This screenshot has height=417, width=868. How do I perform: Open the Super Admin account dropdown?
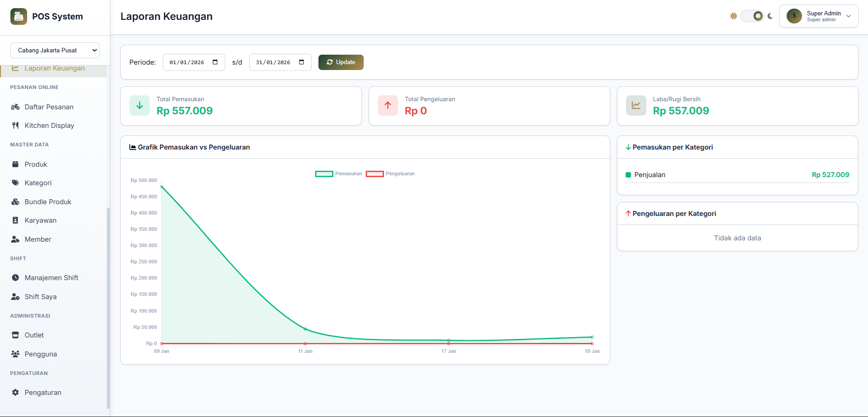coord(819,16)
